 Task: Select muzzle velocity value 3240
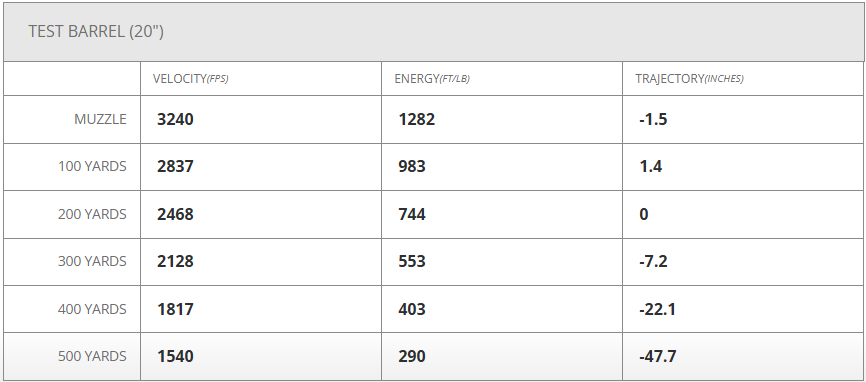coord(175,119)
